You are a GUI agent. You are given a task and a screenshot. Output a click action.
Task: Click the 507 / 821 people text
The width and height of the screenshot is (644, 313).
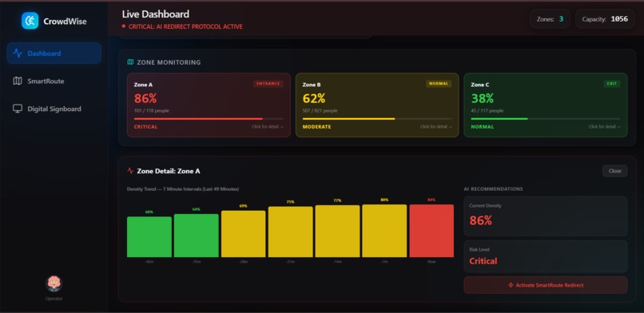[x=320, y=111]
